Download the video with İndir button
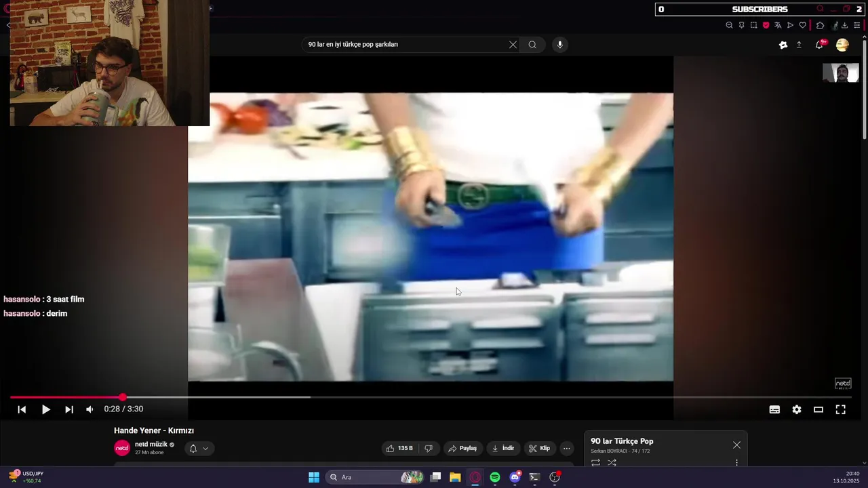868x488 pixels. [503, 449]
